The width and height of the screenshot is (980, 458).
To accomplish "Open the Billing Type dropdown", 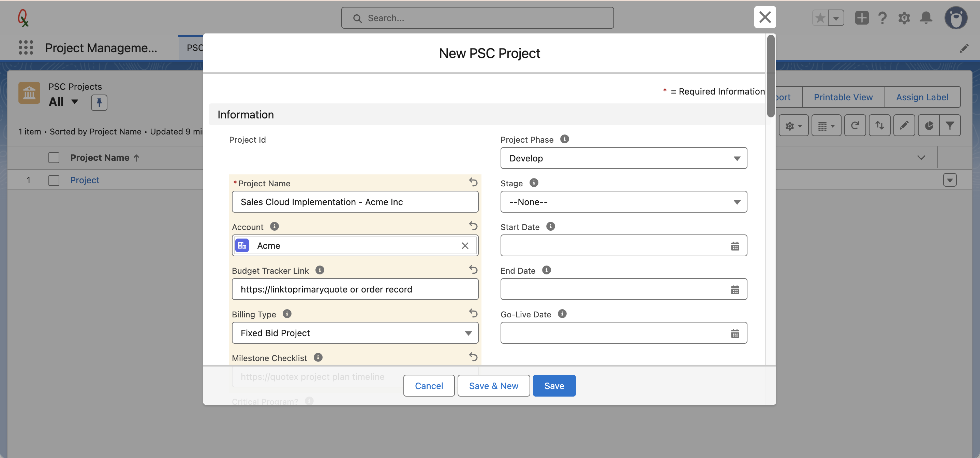I will (x=355, y=333).
